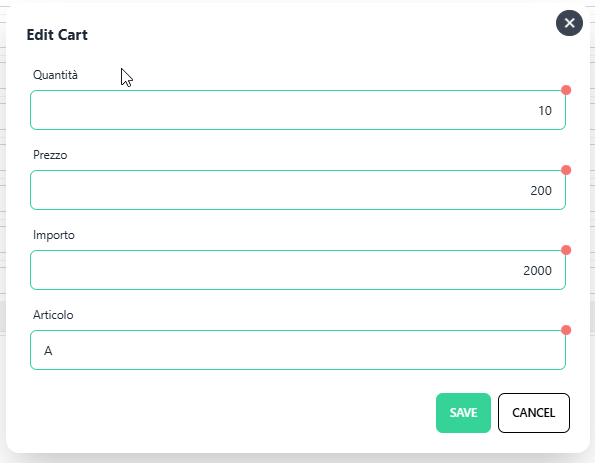Focus the Importo input field
The width and height of the screenshot is (595, 463).
click(298, 270)
